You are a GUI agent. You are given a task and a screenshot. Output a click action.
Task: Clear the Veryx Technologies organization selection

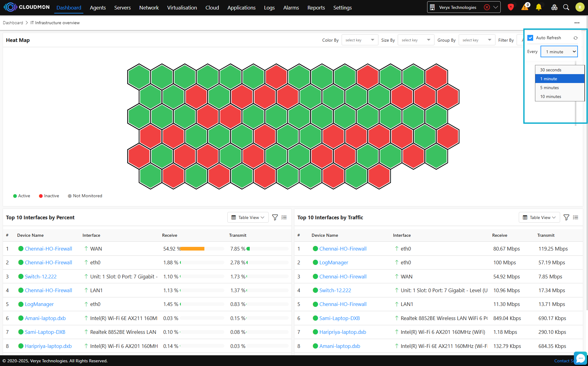click(487, 7)
